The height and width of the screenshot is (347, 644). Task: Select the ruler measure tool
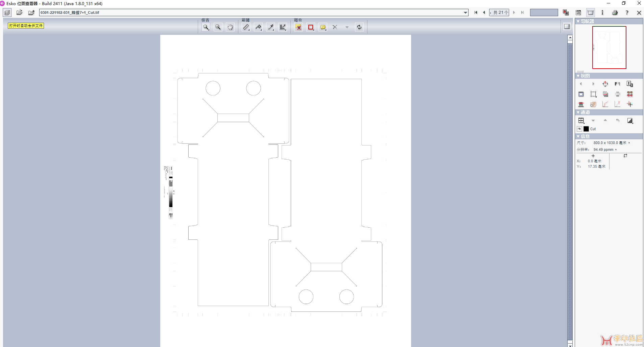pyautogui.click(x=246, y=27)
